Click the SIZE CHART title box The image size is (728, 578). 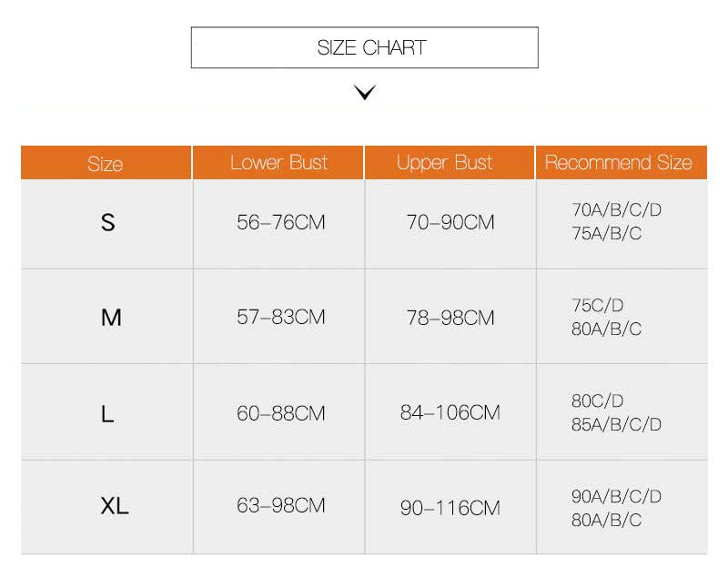(x=364, y=47)
